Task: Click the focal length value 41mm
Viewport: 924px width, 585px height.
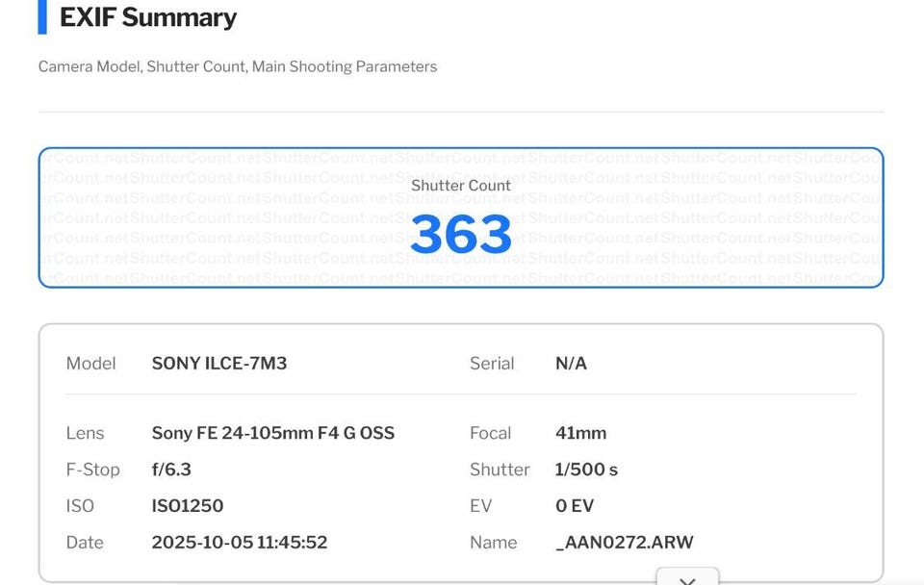Action: tap(581, 433)
